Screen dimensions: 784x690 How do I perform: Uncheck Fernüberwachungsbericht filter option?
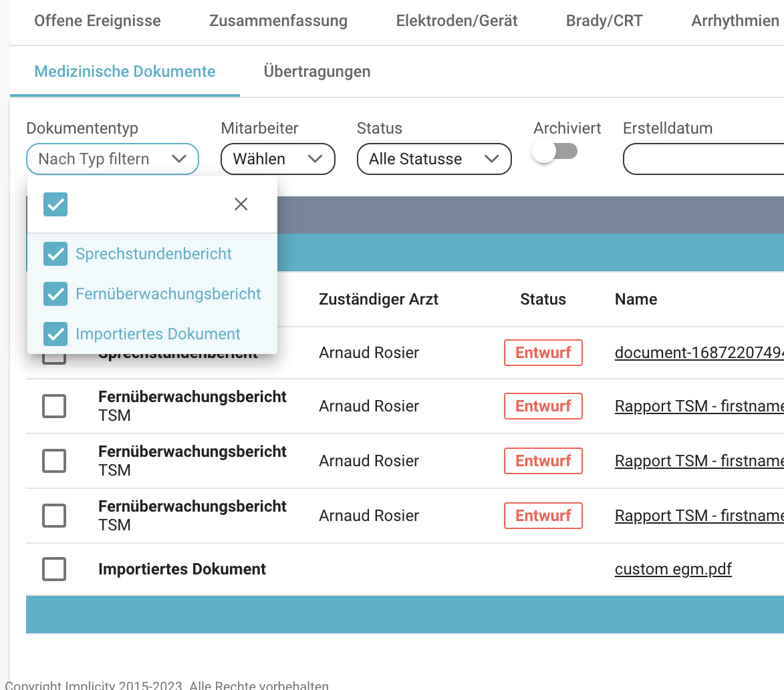(x=55, y=294)
